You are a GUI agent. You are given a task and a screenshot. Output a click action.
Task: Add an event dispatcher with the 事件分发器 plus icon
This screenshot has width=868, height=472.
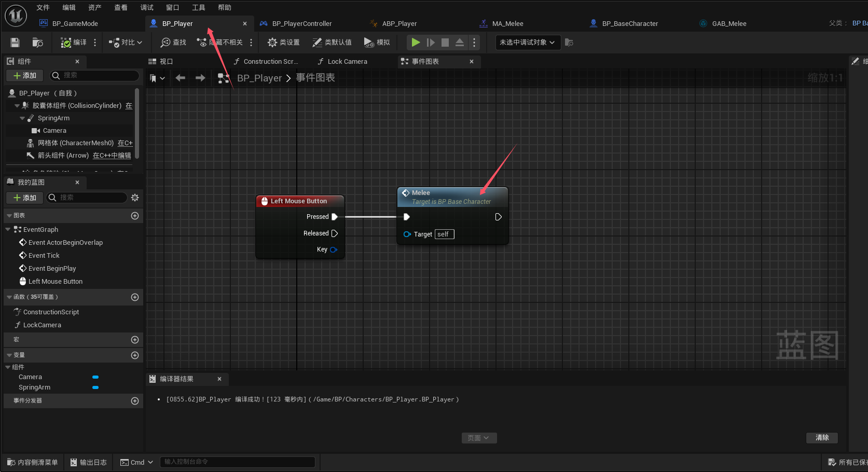click(x=135, y=401)
